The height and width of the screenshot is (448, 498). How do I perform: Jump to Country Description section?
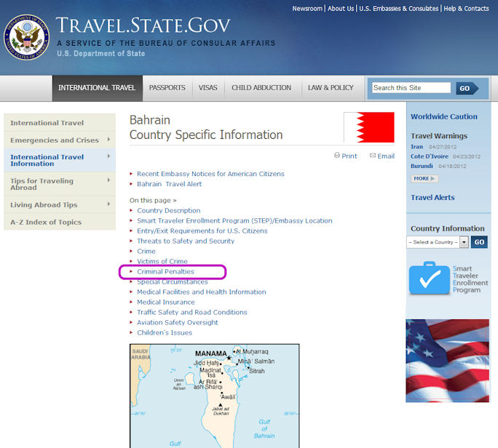point(169,210)
